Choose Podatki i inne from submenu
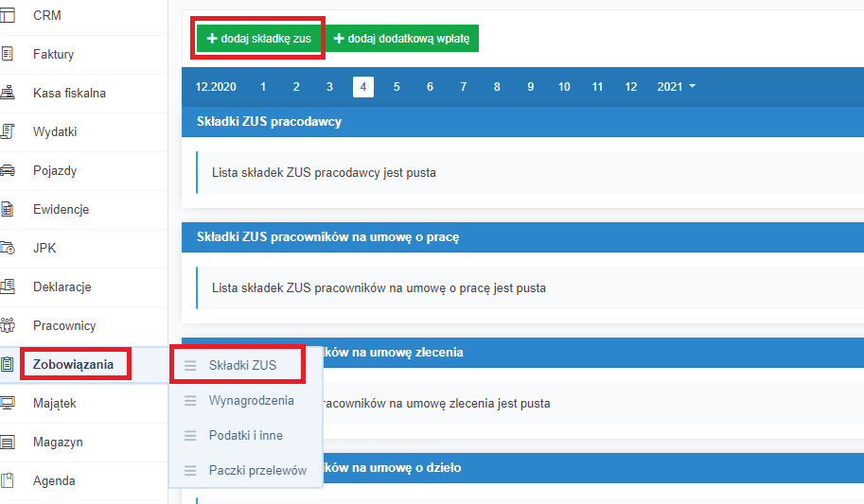The width and height of the screenshot is (864, 504). (x=246, y=435)
